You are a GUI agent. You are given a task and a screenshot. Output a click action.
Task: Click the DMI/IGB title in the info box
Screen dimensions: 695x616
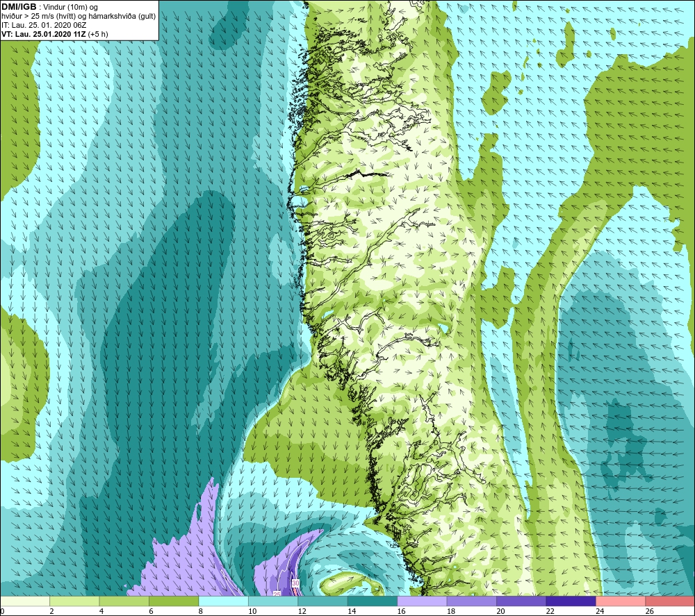pyautogui.click(x=19, y=7)
